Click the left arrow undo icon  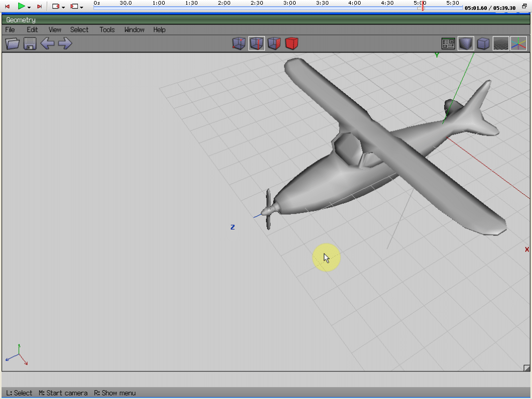[47, 44]
